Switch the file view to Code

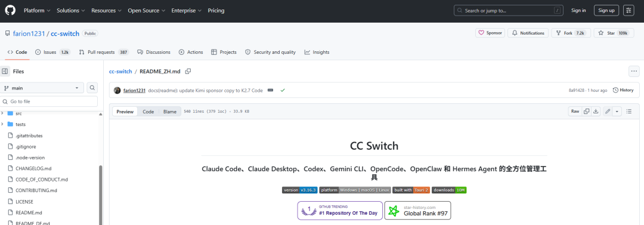(148, 112)
